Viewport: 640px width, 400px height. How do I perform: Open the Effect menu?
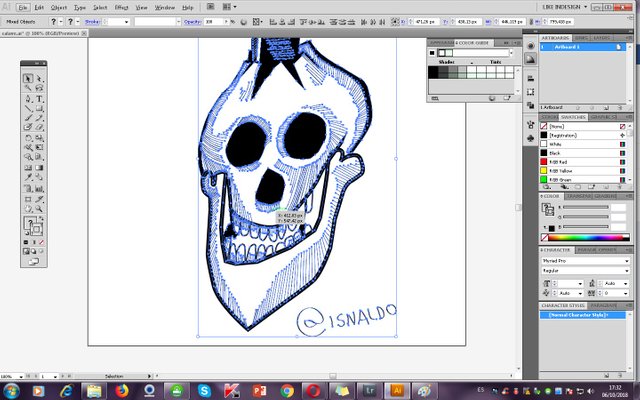click(121, 6)
